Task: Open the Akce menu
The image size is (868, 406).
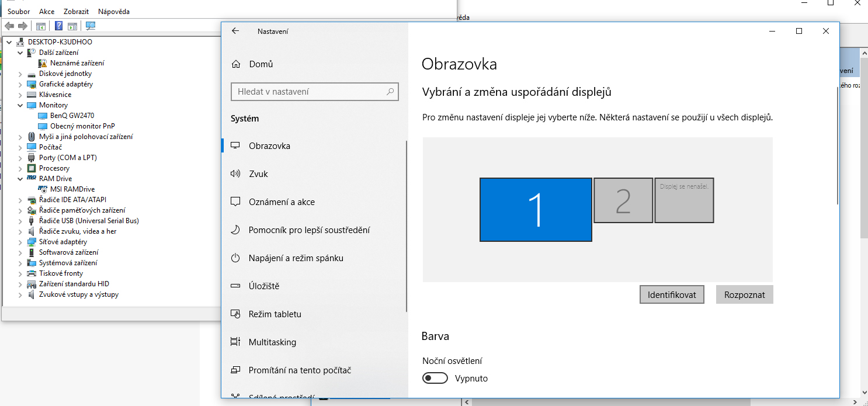Action: [x=47, y=12]
